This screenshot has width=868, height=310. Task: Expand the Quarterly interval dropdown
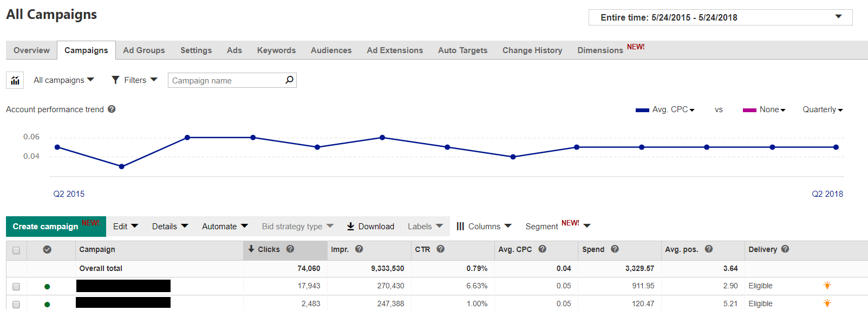[823, 109]
